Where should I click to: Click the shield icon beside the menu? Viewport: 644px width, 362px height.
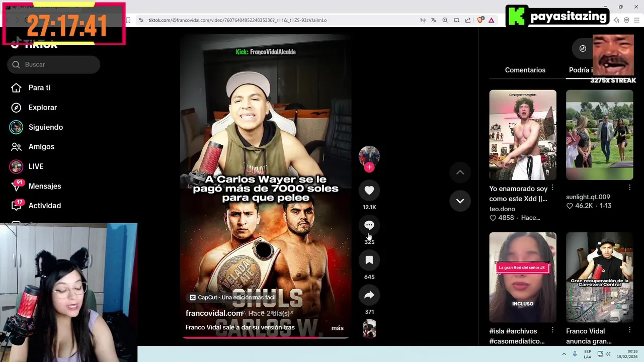[x=626, y=20]
